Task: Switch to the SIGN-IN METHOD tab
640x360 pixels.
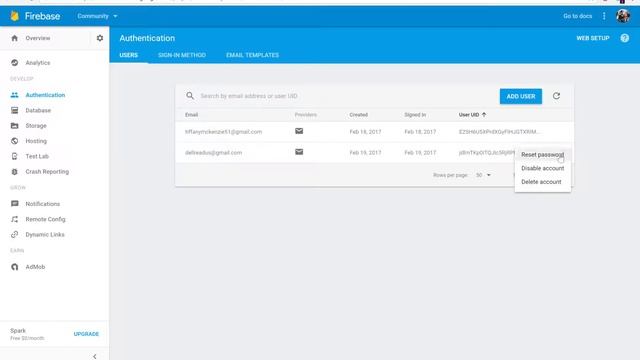Action: tap(182, 55)
